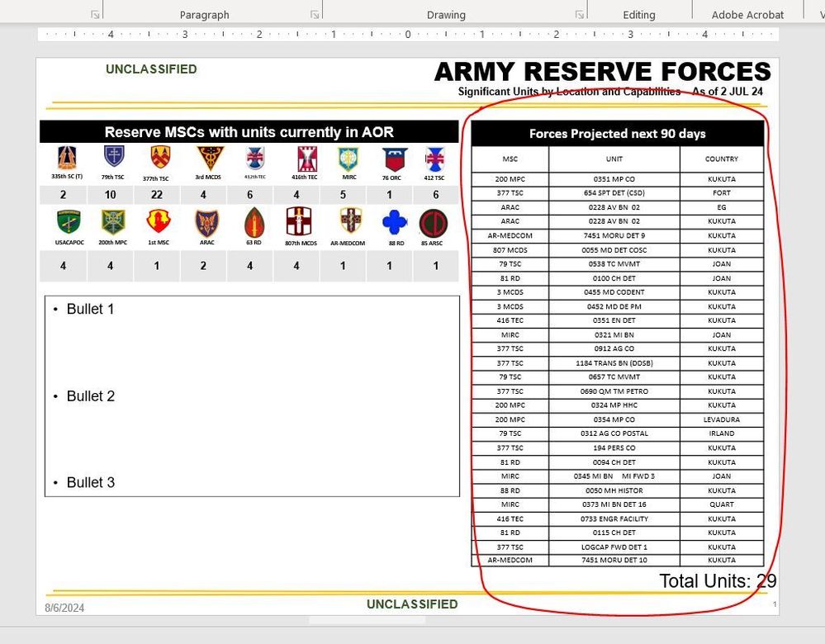Select the MIRC insignia image
Image resolution: width=825 pixels, height=644 pixels.
(x=348, y=159)
